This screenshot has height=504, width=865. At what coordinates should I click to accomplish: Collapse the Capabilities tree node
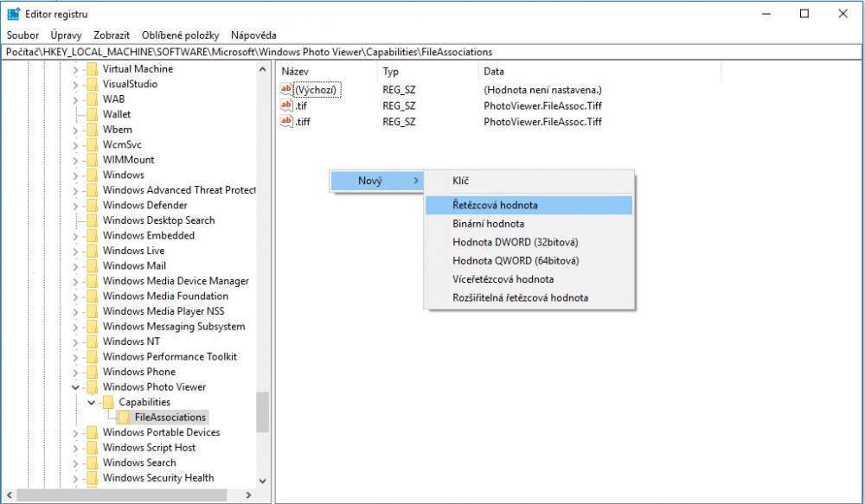pos(92,402)
